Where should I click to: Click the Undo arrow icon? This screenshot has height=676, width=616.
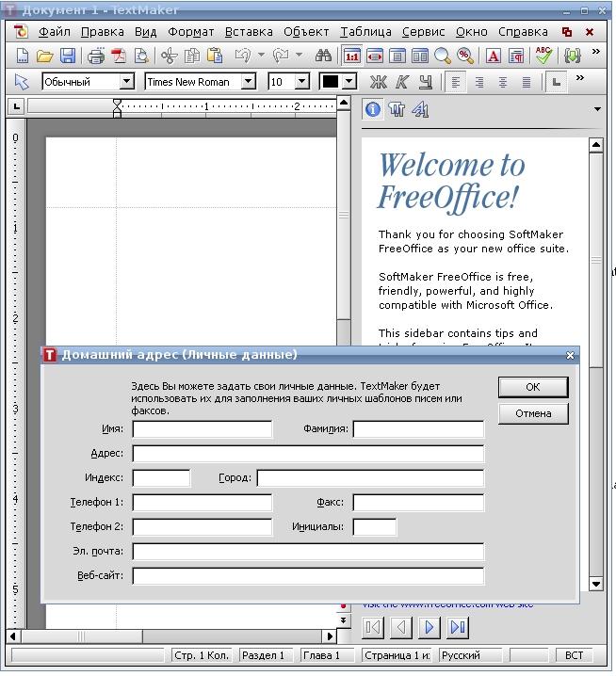(243, 56)
